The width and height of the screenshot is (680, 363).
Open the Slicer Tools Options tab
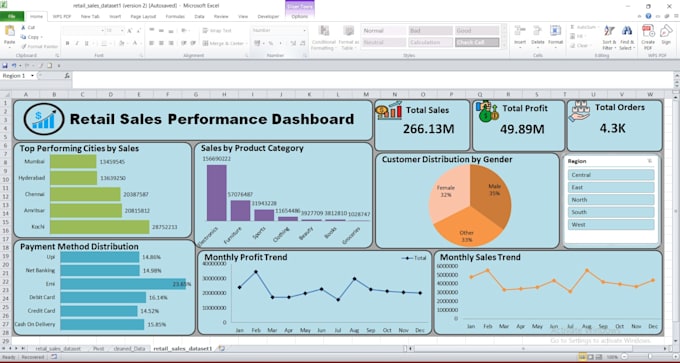click(300, 16)
